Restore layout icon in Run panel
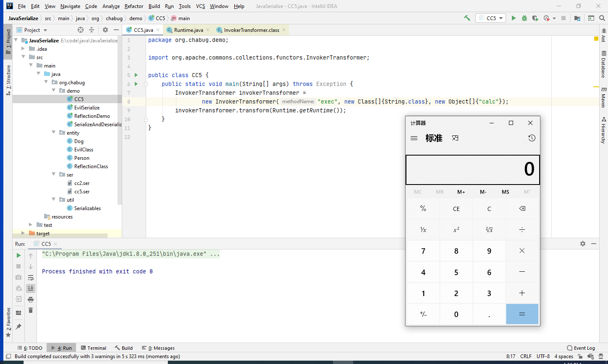This screenshot has height=364, width=608. [18, 313]
